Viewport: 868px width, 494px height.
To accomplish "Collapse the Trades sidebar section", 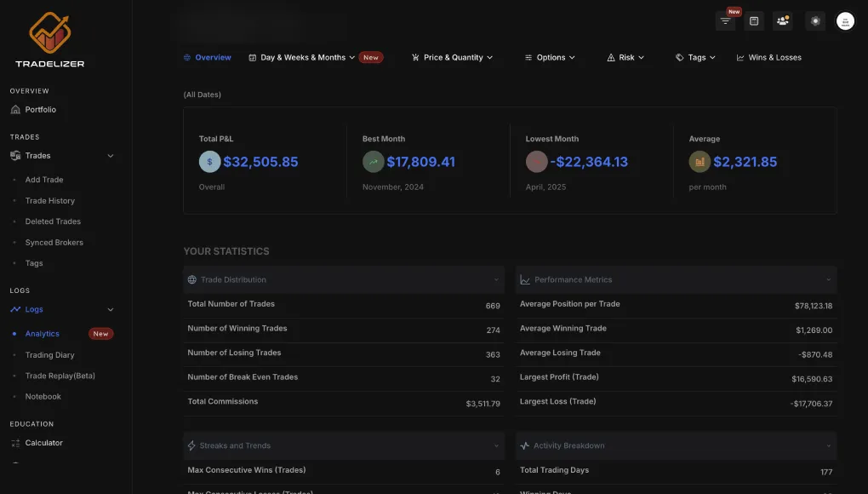I will pyautogui.click(x=110, y=156).
